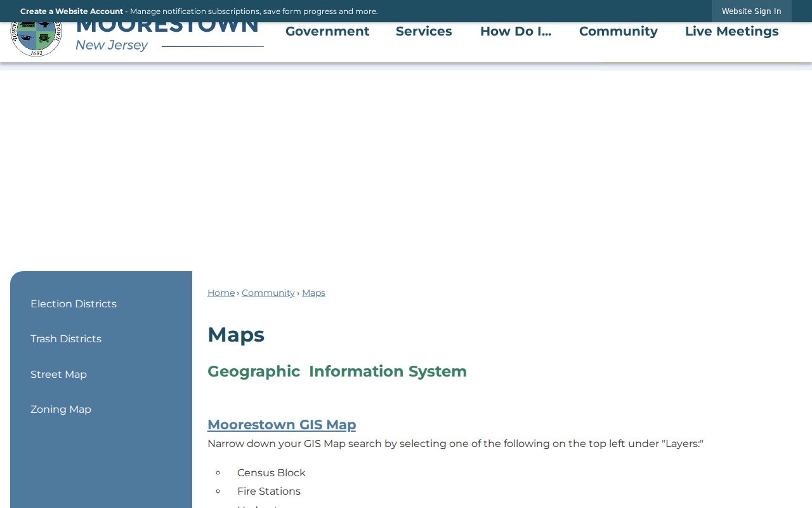Open the Government menu

click(327, 31)
